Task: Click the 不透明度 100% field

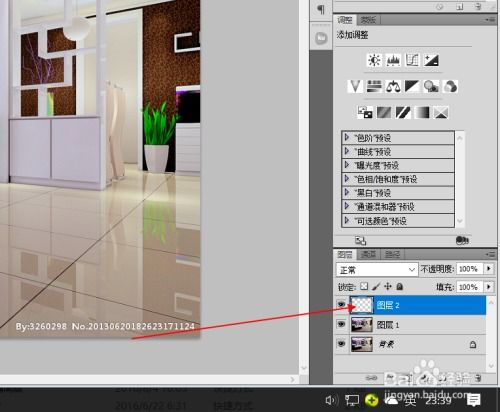Action: (469, 269)
